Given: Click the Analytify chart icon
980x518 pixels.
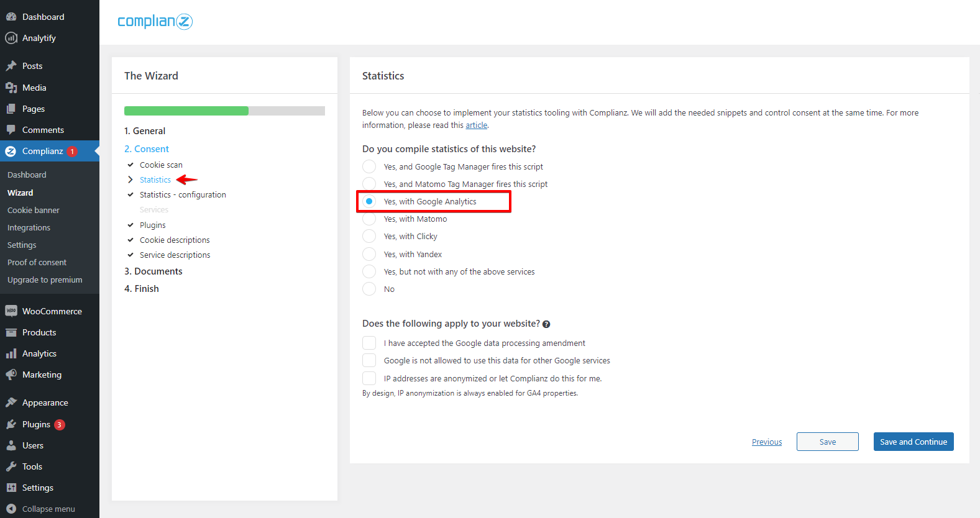Looking at the screenshot, I should pos(11,38).
